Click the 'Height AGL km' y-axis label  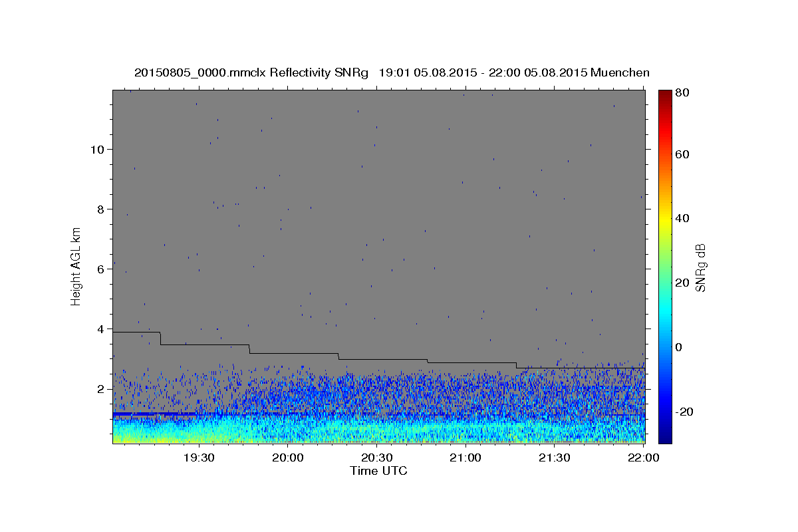pos(76,266)
